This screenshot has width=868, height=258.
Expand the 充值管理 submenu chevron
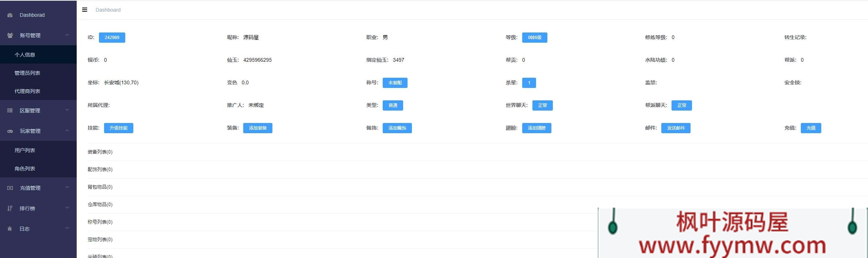67,188
